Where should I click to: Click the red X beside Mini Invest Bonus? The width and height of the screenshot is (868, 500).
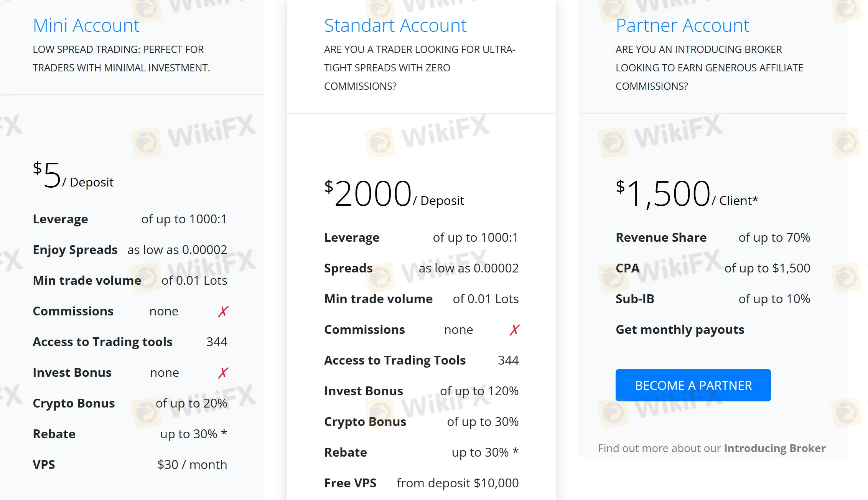[223, 373]
